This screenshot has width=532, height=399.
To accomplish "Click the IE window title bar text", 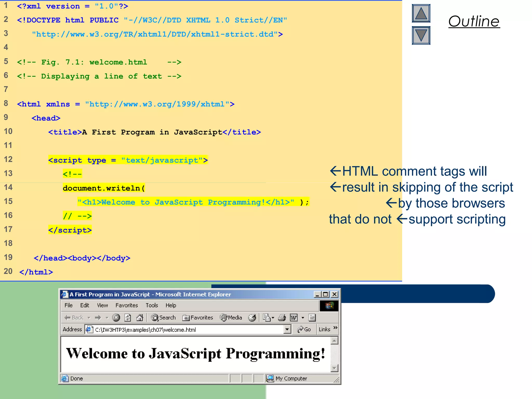I will point(150,294).
